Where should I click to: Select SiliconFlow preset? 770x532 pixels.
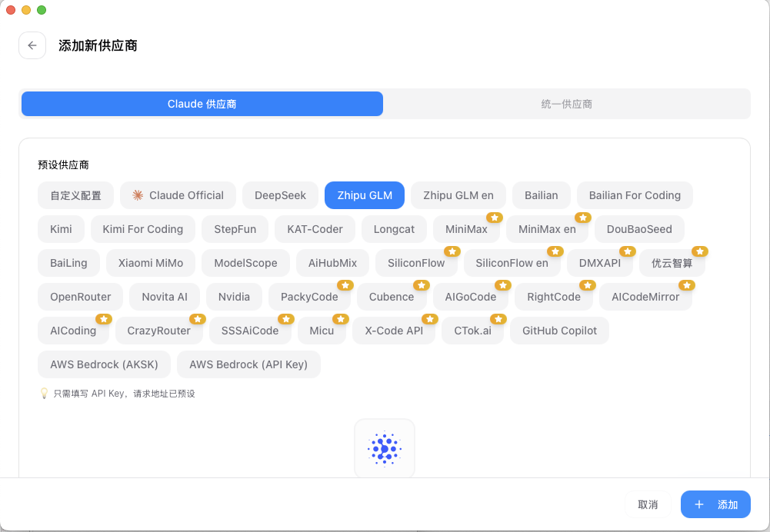[416, 263]
